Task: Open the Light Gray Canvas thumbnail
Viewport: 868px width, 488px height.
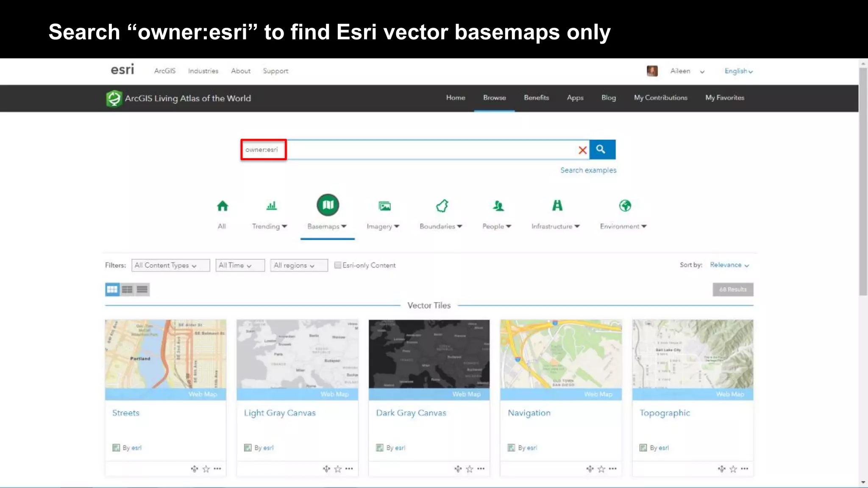Action: coord(298,354)
